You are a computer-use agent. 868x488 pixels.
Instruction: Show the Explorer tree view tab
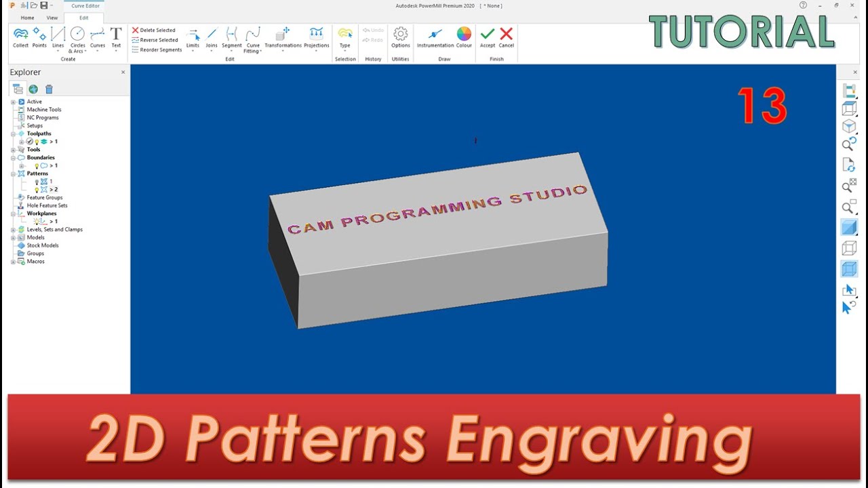18,89
